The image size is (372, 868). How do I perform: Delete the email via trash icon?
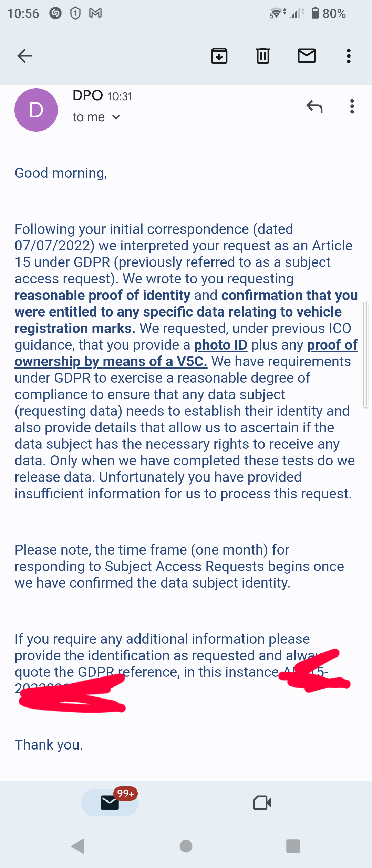click(x=263, y=56)
